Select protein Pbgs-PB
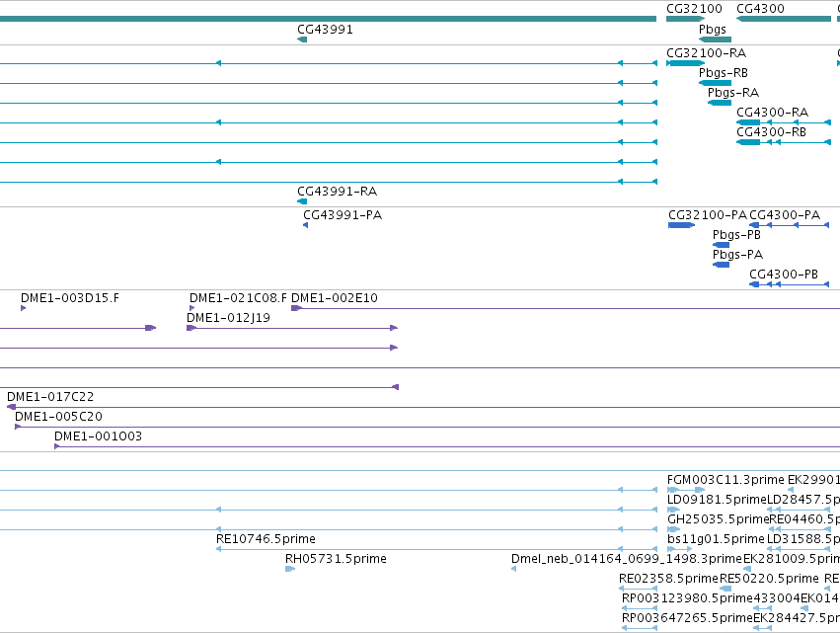The image size is (840, 633). (722, 245)
